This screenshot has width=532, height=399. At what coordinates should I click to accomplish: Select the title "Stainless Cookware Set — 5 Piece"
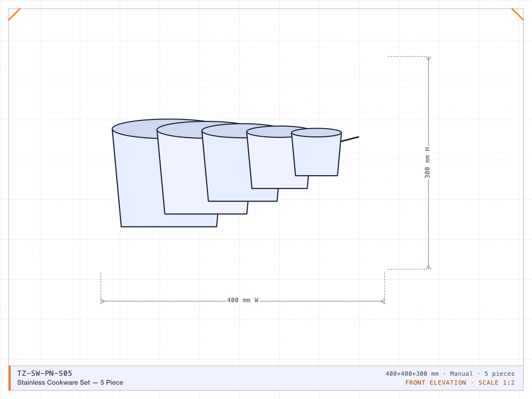click(70, 383)
